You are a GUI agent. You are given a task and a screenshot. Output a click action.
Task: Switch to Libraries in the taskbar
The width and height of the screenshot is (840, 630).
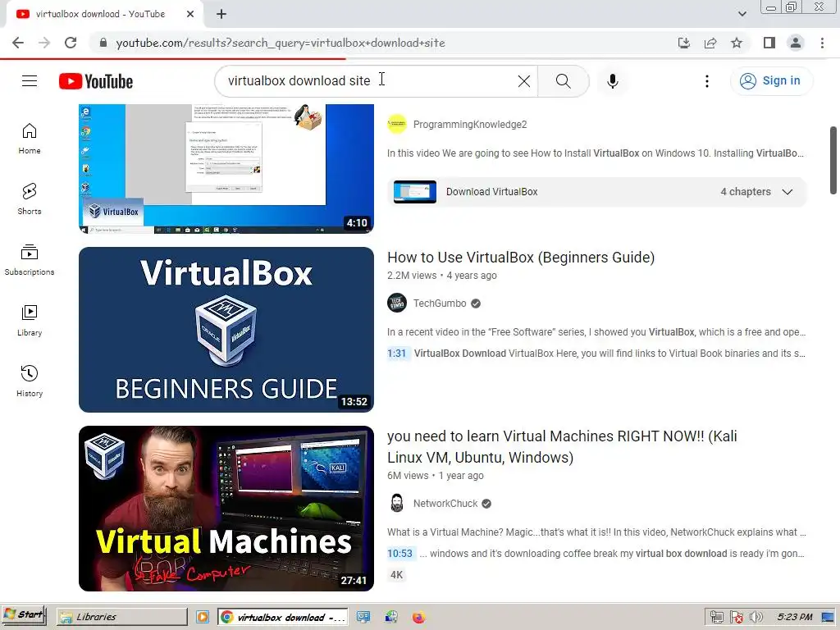point(123,617)
